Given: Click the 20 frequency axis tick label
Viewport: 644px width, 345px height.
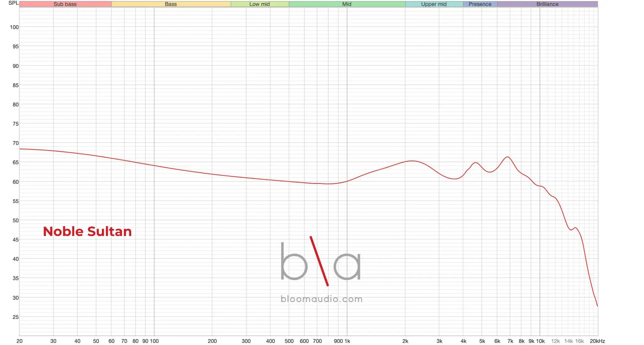Looking at the screenshot, I should (19, 341).
